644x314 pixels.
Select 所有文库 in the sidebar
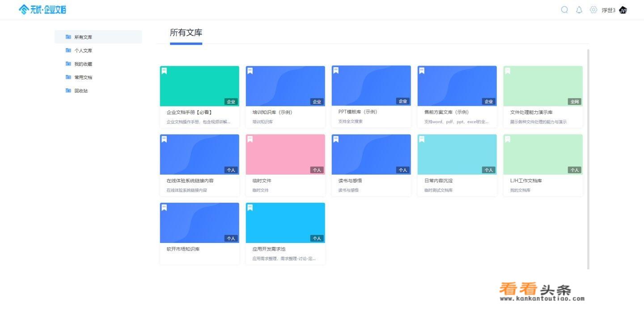click(98, 37)
